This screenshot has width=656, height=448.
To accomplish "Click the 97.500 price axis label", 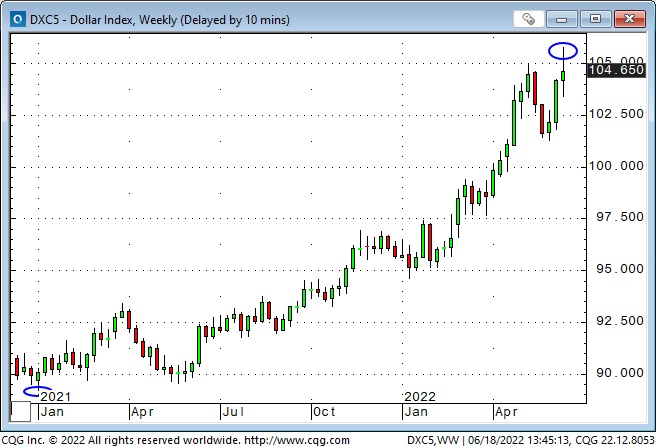I will [x=620, y=217].
